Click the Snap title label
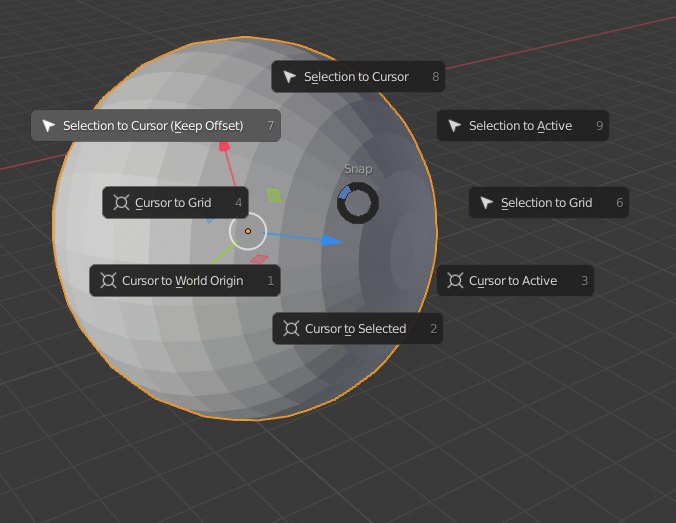The height and width of the screenshot is (523, 676). coord(358,169)
